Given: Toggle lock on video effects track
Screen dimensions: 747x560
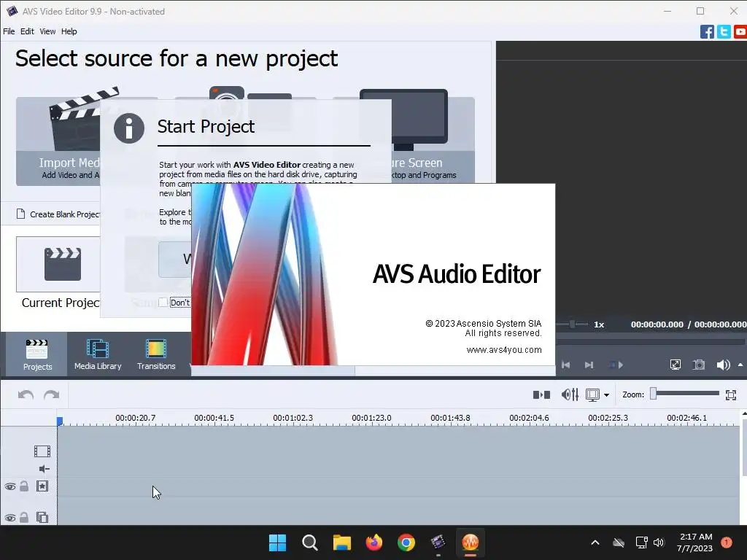Looking at the screenshot, I should click(x=24, y=486).
